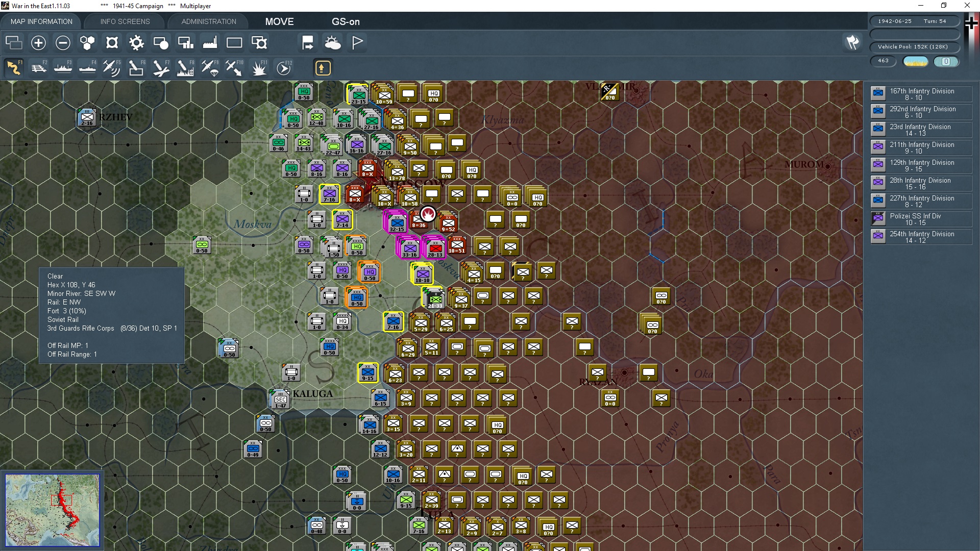Click the double flags icon near date panel
The image size is (980, 551).
coord(853,42)
